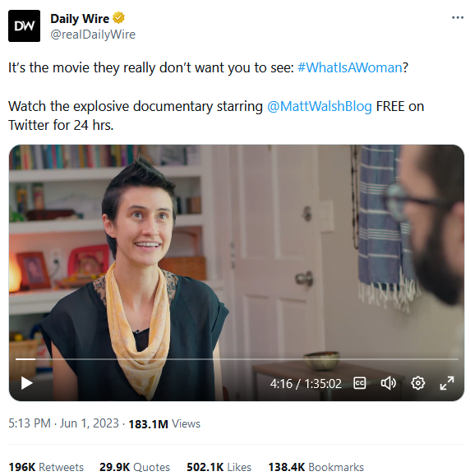Open the #WhatIsAWoman hashtag
470x476 pixels.
click(350, 67)
